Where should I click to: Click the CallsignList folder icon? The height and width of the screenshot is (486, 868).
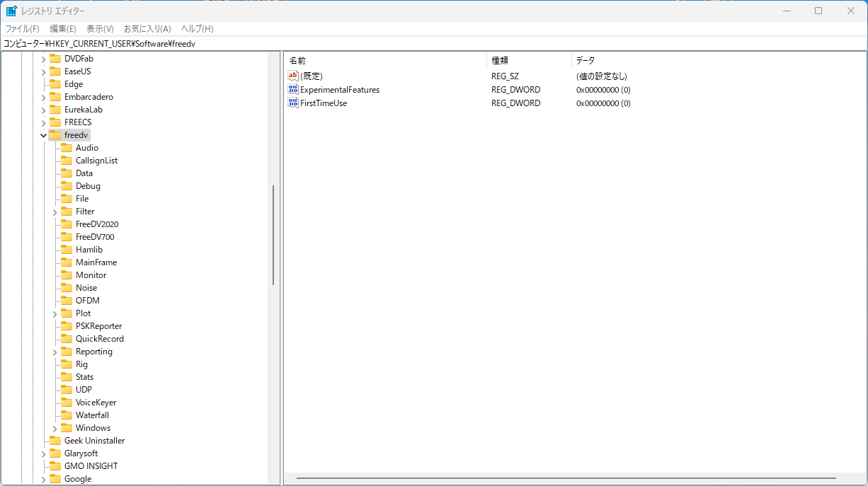67,161
